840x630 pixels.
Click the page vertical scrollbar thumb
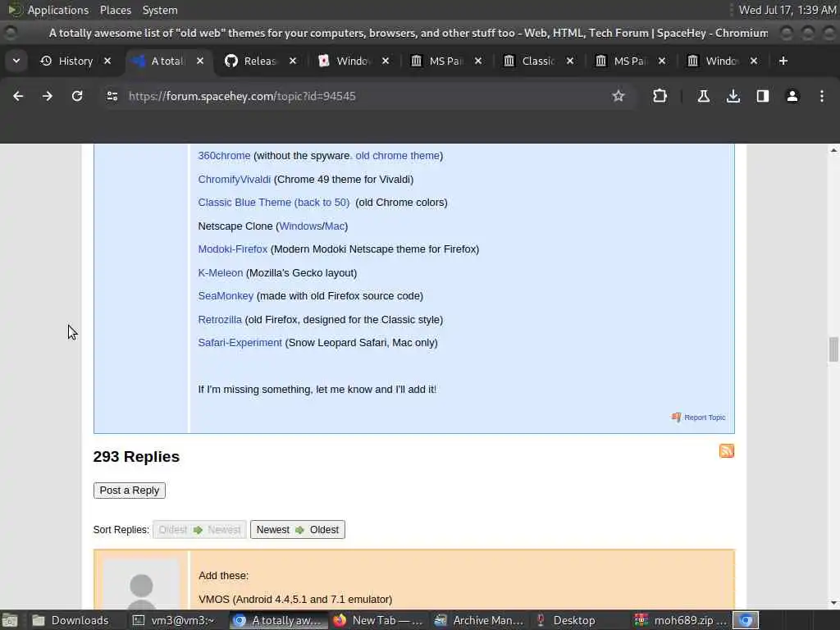pos(833,349)
